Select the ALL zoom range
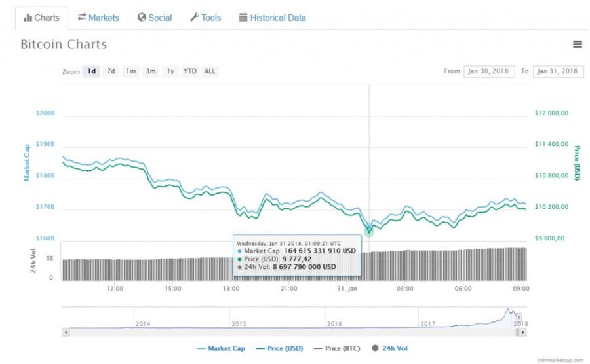 [x=210, y=71]
